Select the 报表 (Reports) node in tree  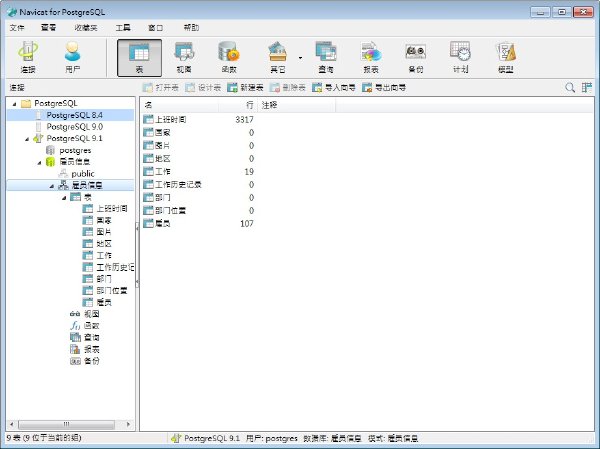pyautogui.click(x=91, y=349)
